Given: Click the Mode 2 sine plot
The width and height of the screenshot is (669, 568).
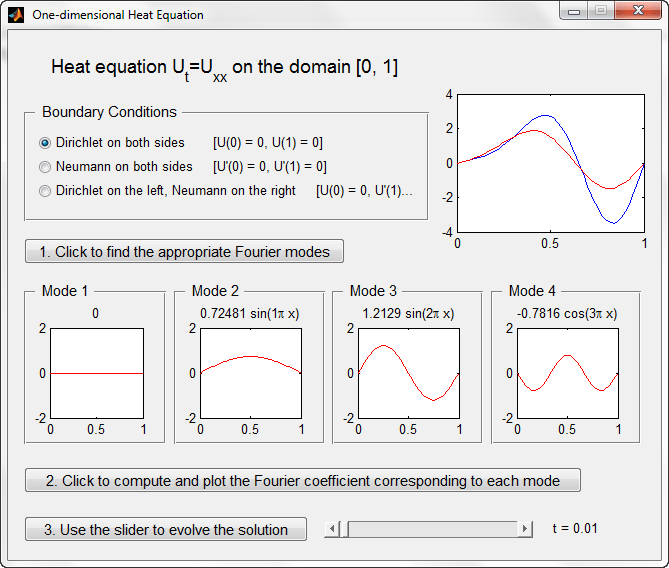Looking at the screenshot, I should coord(251,373).
